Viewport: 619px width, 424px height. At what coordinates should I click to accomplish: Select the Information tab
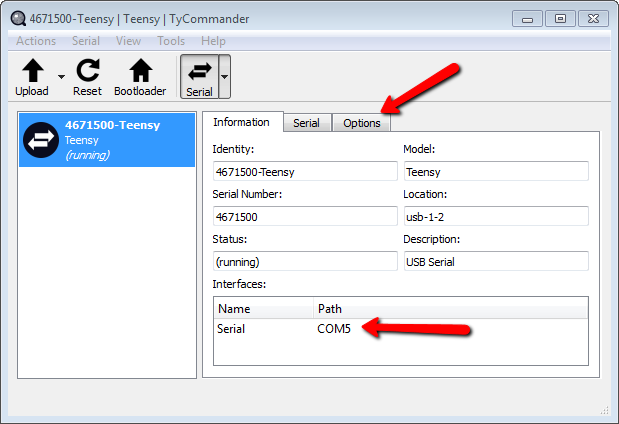[242, 122]
